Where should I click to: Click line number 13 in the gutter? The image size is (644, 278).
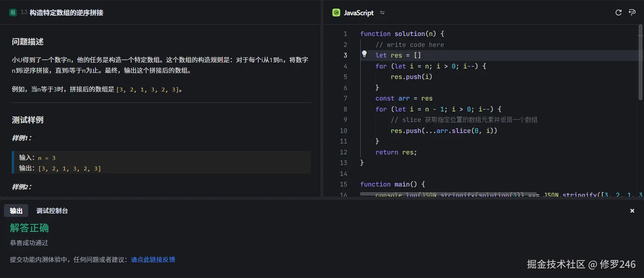[343, 163]
